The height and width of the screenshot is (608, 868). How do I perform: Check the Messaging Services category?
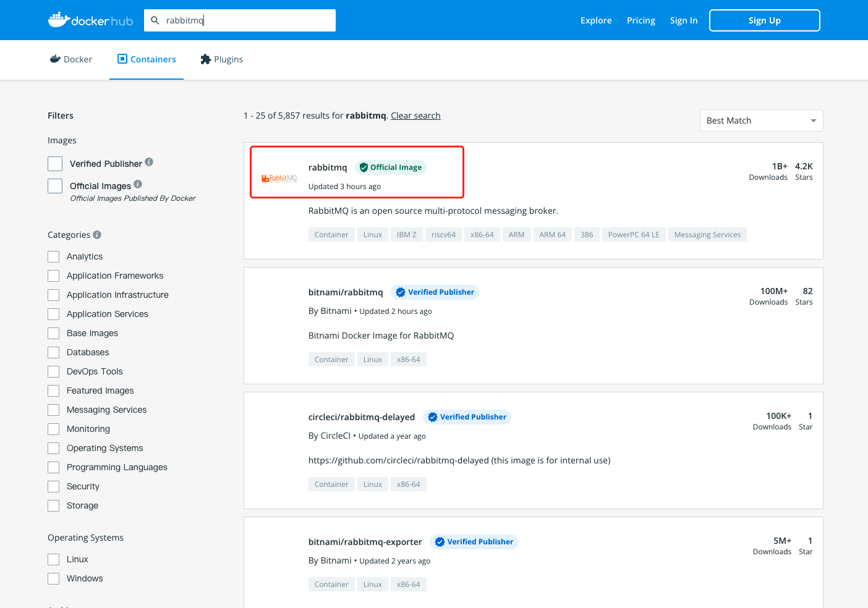point(54,410)
